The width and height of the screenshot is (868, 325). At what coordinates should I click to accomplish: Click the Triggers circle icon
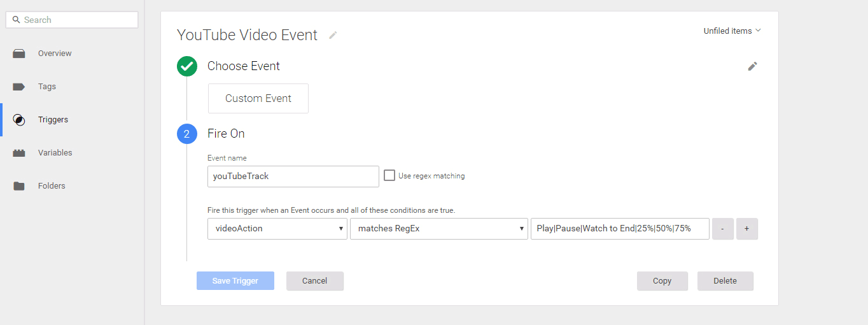(19, 120)
